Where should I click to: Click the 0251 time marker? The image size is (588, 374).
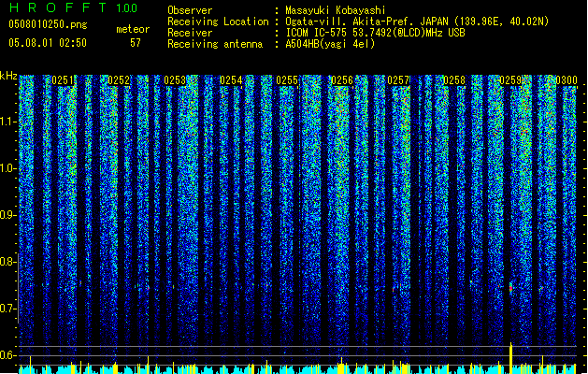(63, 80)
